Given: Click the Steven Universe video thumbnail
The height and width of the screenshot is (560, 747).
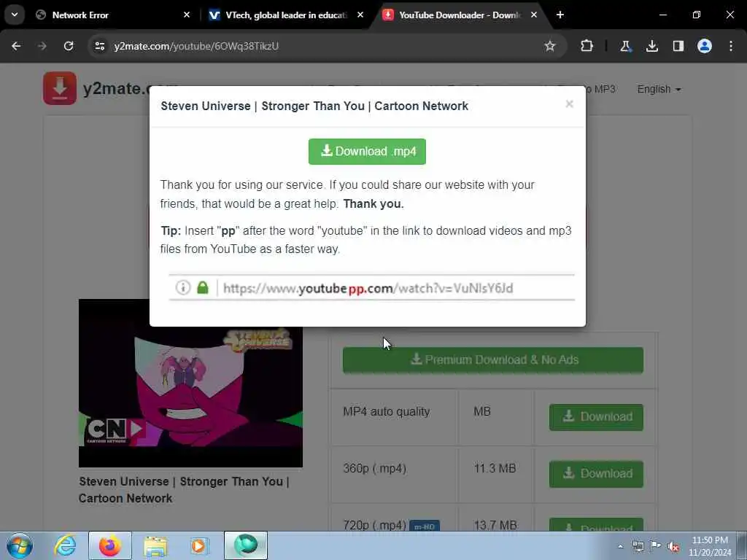Looking at the screenshot, I should 190,383.
